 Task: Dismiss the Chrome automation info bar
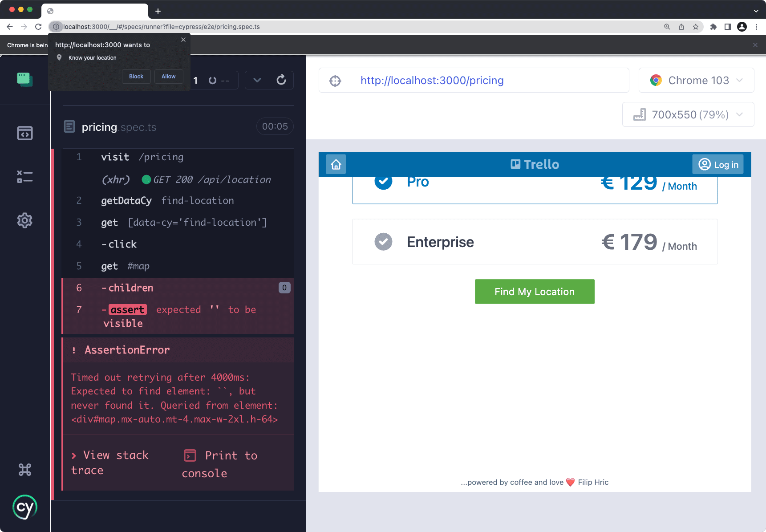click(755, 45)
